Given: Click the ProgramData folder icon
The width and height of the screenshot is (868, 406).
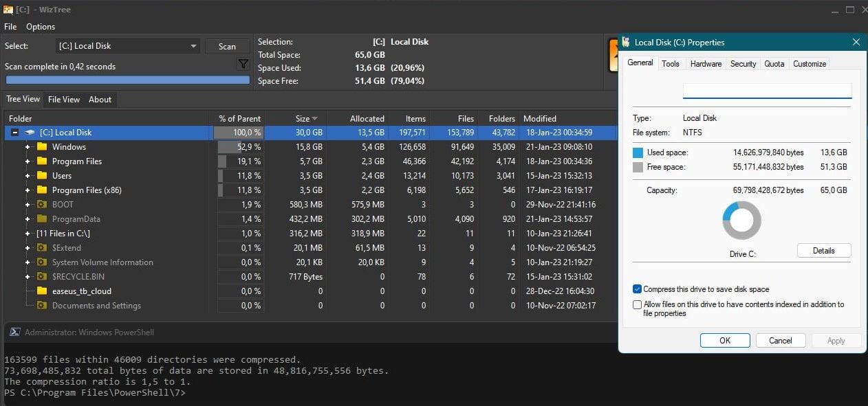Looking at the screenshot, I should (x=42, y=219).
